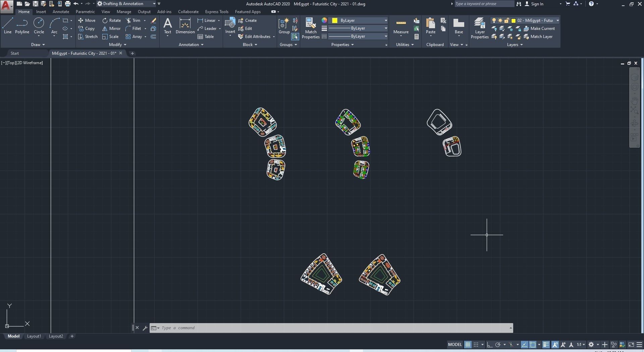Expand the Modify panel
The width and height of the screenshot is (644, 352).
(118, 45)
